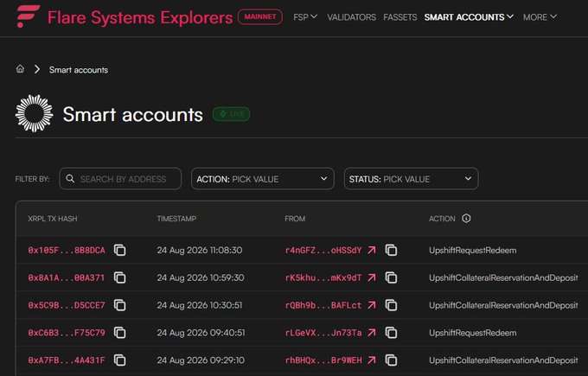Click UpshiftRequestRedeem in the 09:40:51 row

pyautogui.click(x=472, y=333)
